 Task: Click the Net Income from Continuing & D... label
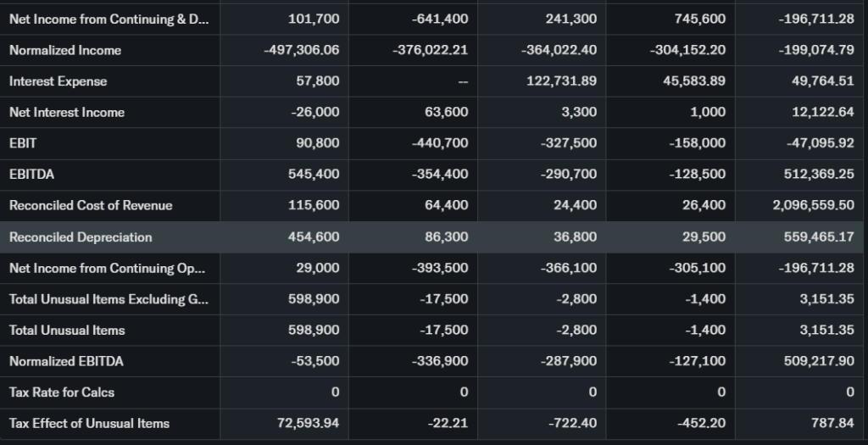pyautogui.click(x=108, y=19)
